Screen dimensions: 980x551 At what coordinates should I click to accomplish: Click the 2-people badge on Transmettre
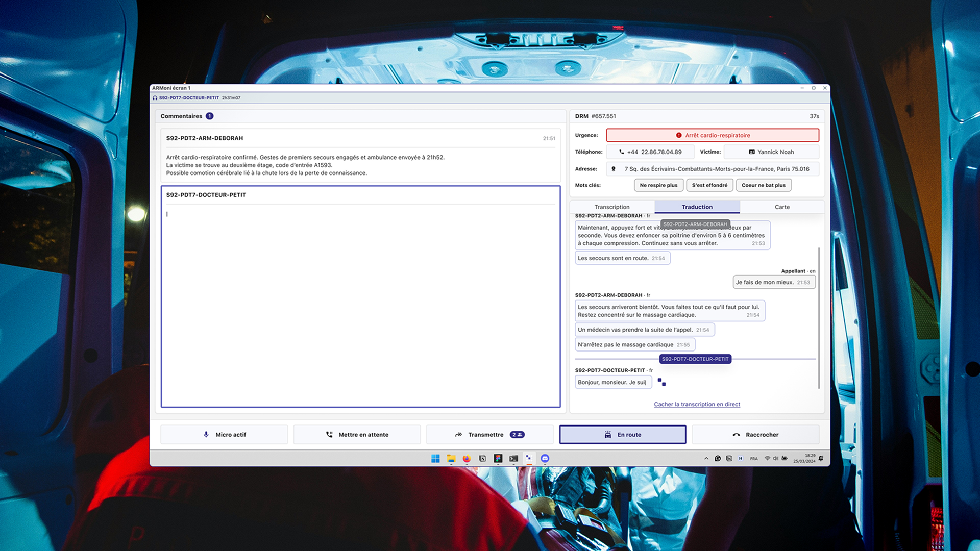(517, 435)
